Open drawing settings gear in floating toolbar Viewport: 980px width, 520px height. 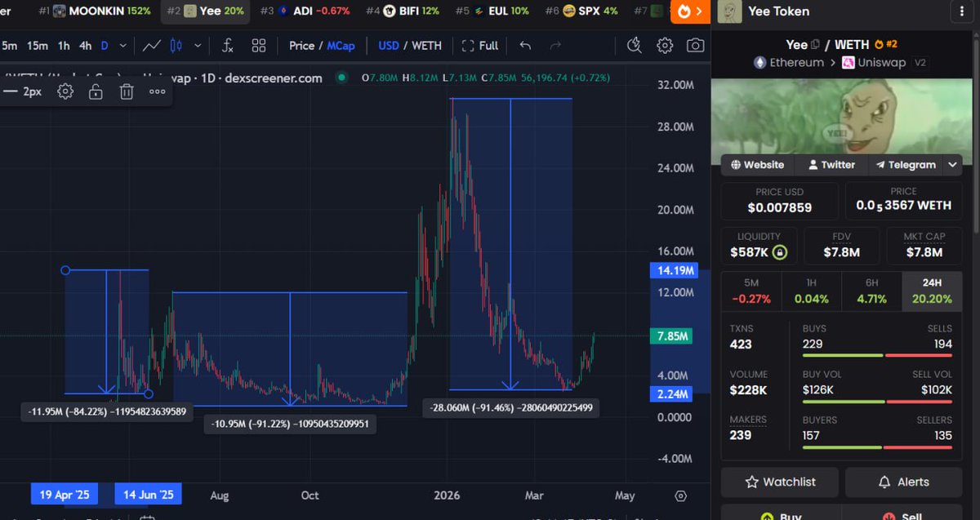click(65, 91)
